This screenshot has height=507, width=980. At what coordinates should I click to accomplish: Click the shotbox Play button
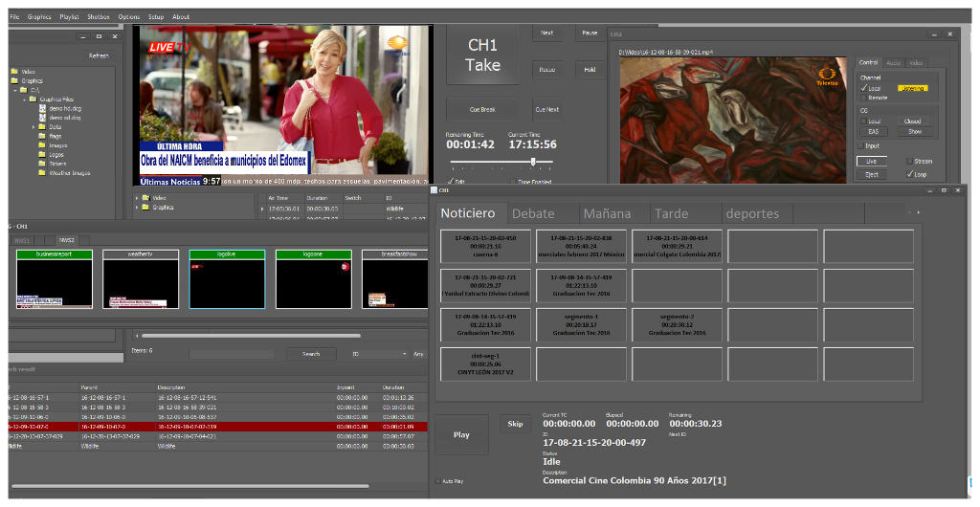[461, 434]
